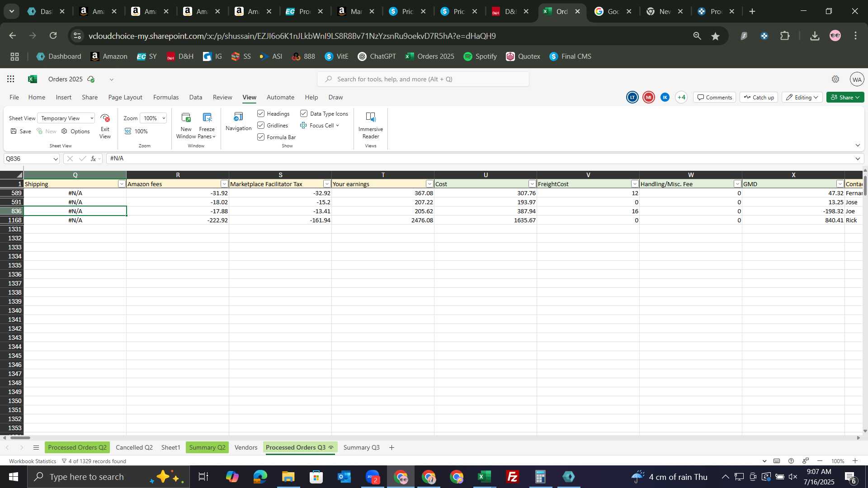Open Accessibility help icon in status bar
The image size is (868, 488).
click(x=791, y=461)
